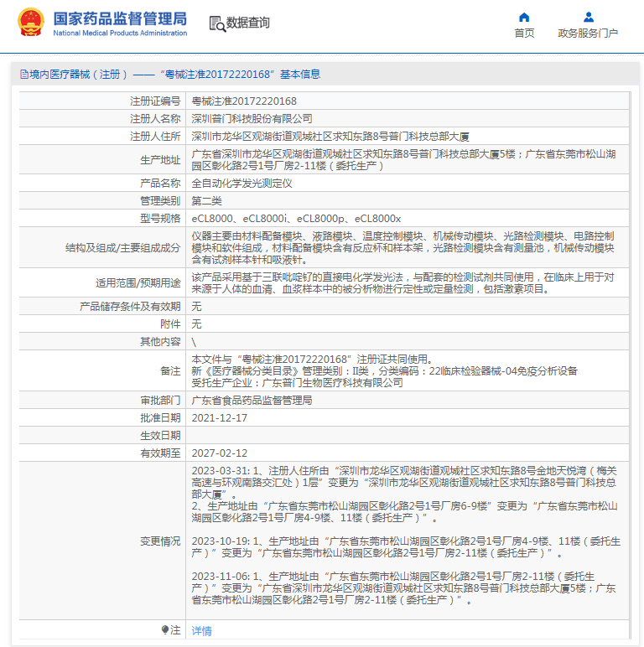Screen dimensions: 644x647
Task: Click the 管理类别 label
Action: pyautogui.click(x=160, y=201)
